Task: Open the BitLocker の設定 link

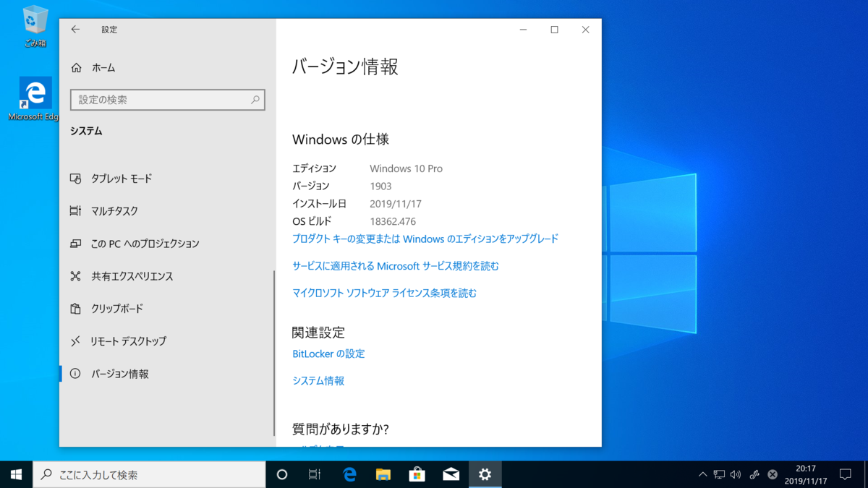Action: pos(328,354)
